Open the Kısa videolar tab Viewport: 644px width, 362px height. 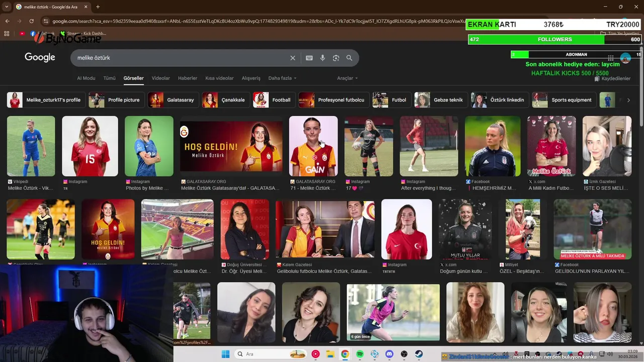[219, 78]
